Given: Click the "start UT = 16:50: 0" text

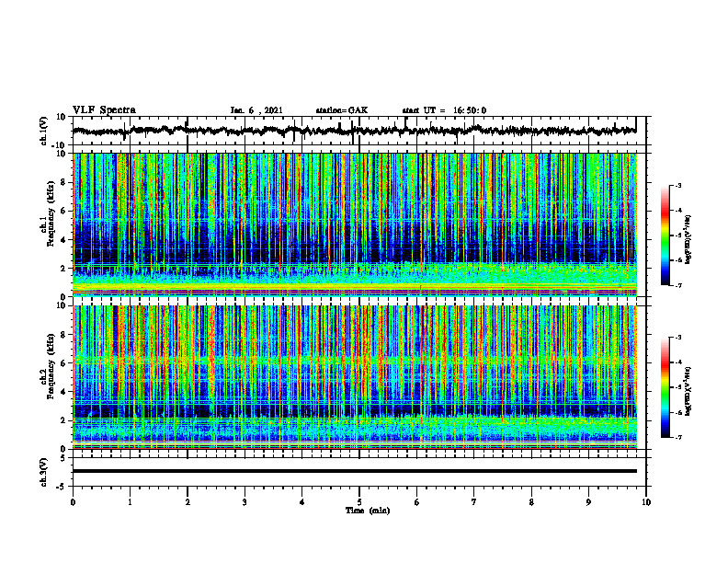Looking at the screenshot, I should (x=444, y=110).
